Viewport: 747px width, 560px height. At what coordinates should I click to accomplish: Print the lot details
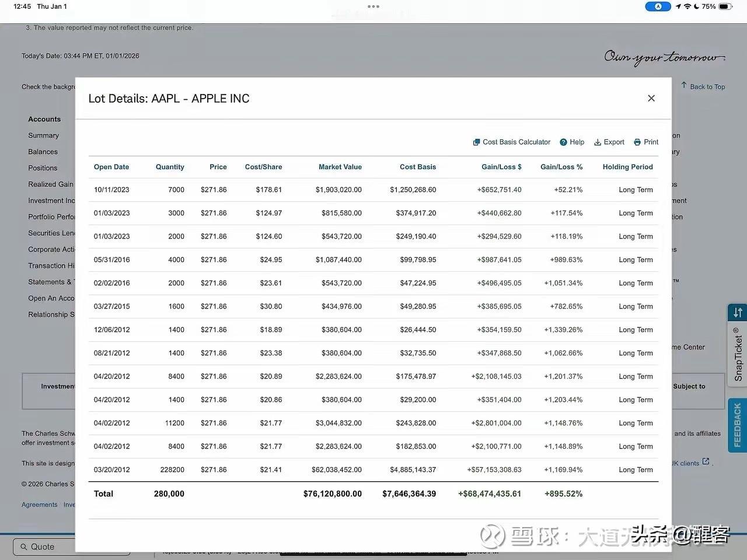point(651,142)
